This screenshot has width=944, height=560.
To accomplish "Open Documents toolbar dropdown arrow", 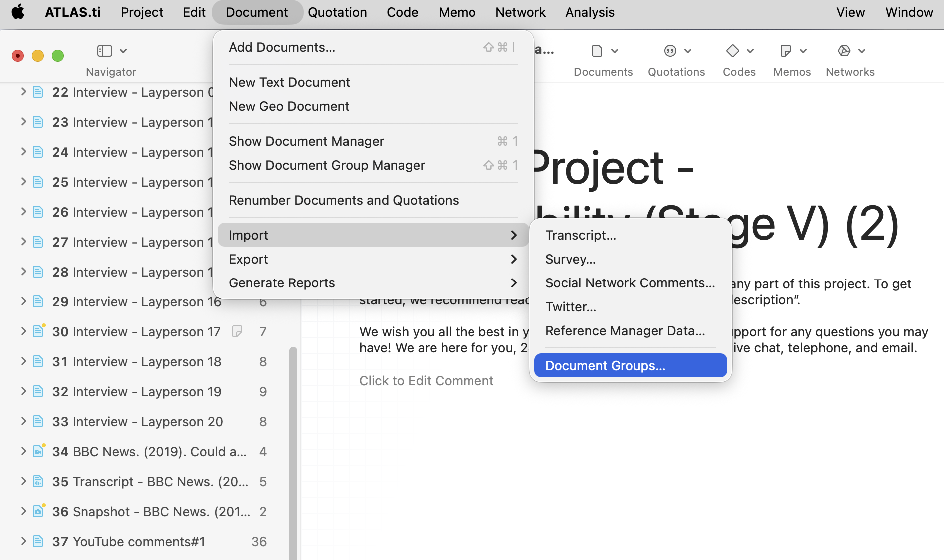I will click(x=615, y=51).
